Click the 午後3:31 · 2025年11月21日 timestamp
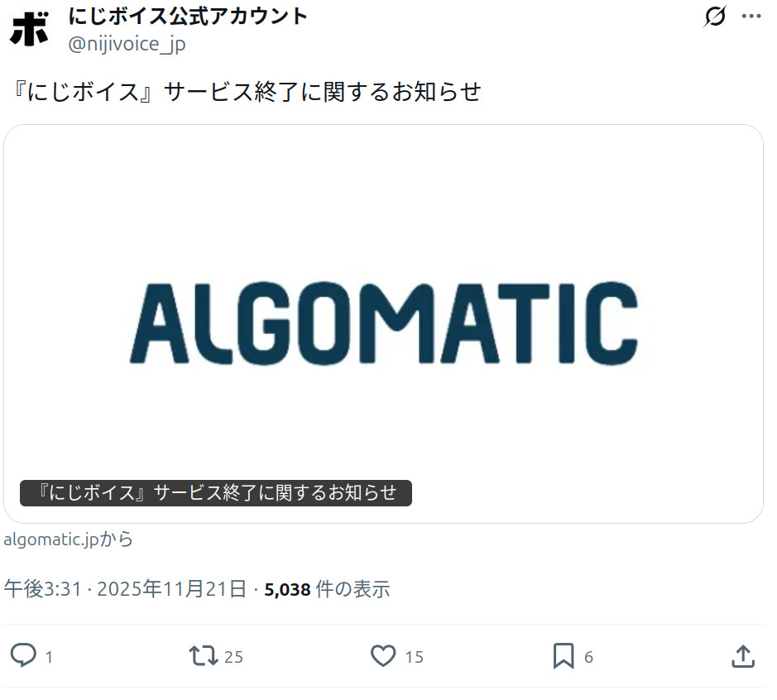777x700 pixels. click(x=125, y=589)
